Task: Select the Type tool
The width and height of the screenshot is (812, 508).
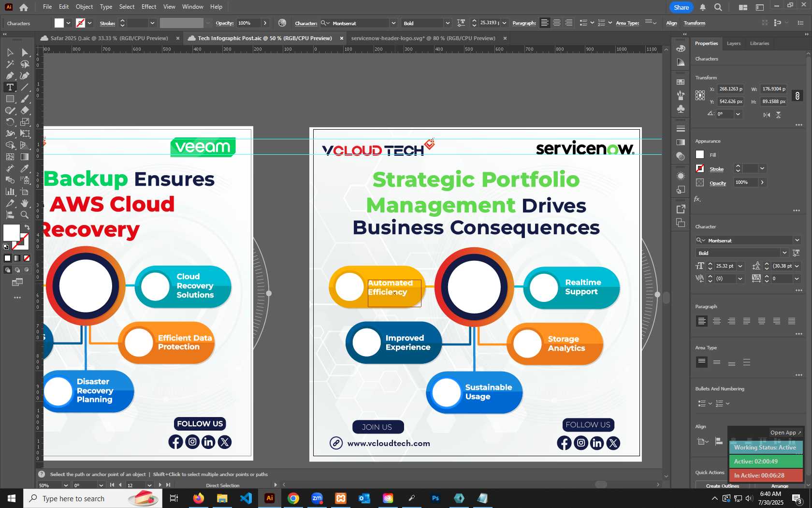Action: pyautogui.click(x=10, y=87)
